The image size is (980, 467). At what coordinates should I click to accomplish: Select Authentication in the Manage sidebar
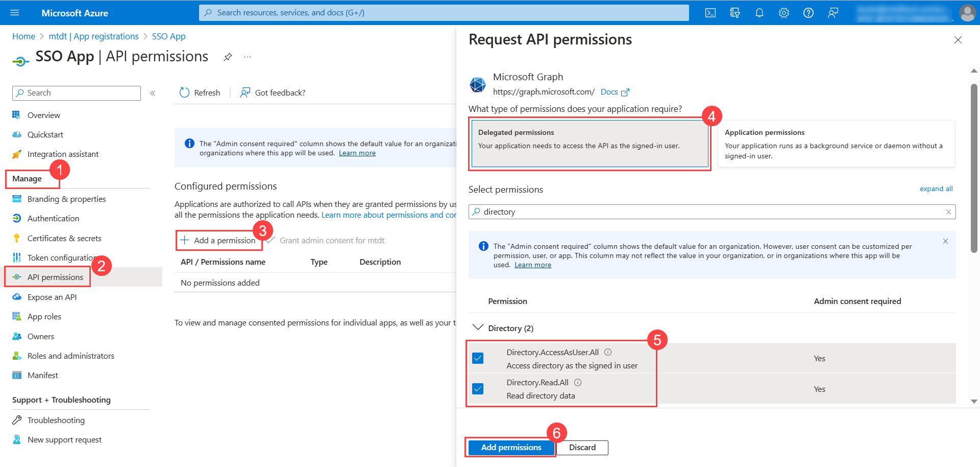(x=52, y=218)
